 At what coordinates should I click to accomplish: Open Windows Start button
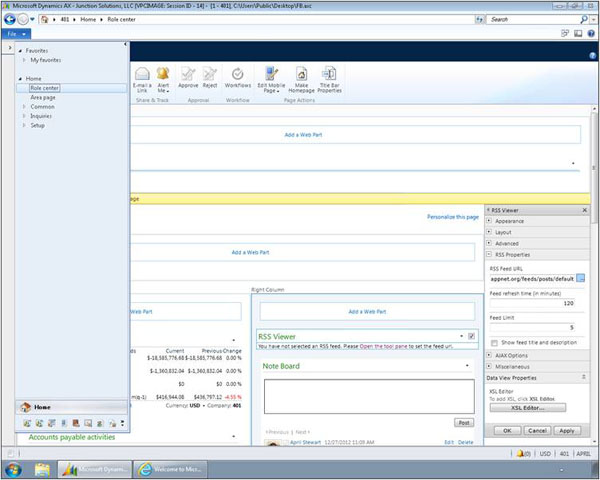point(13,469)
